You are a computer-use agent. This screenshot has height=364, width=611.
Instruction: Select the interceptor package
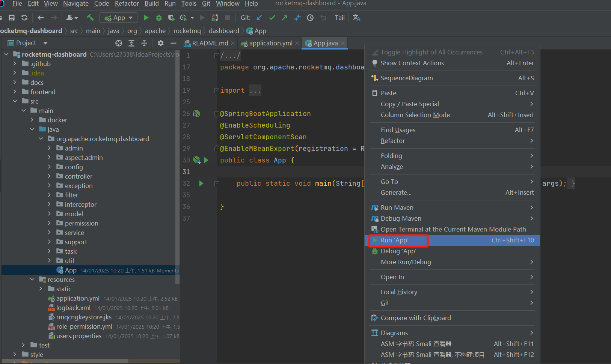pos(81,205)
